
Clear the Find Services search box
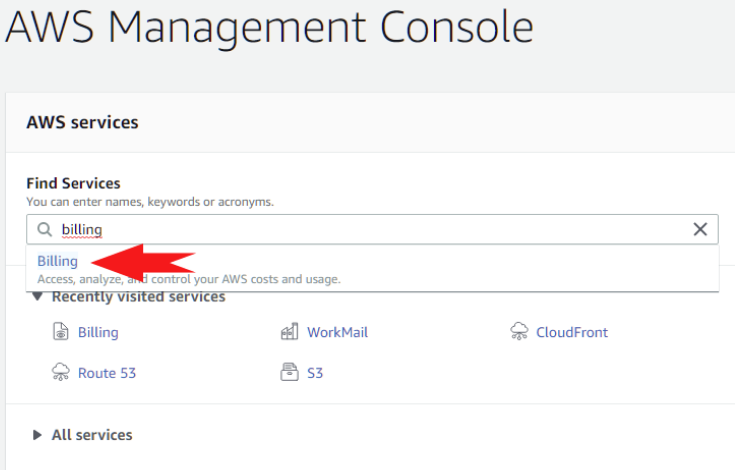[700, 229]
